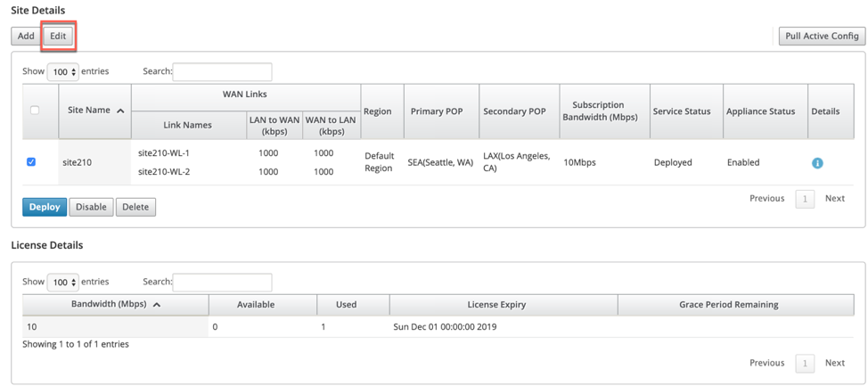Click the Region column header
This screenshot has height=386, width=868.
tap(382, 111)
